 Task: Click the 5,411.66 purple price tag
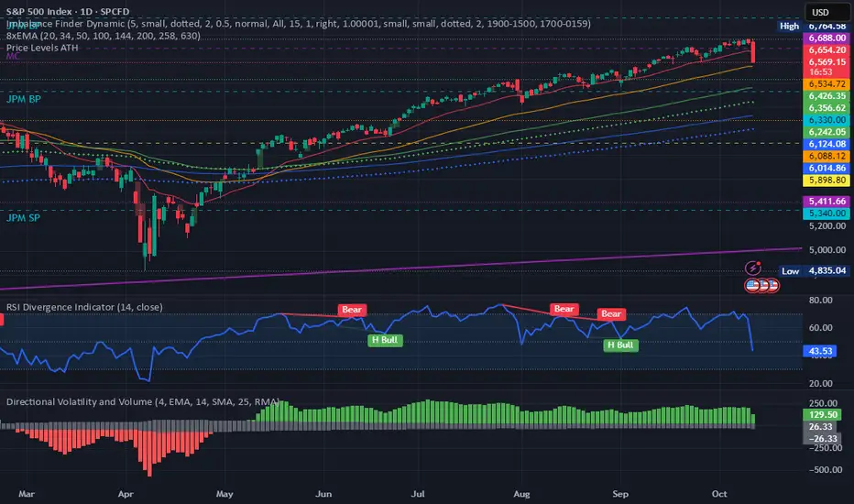pyautogui.click(x=827, y=201)
